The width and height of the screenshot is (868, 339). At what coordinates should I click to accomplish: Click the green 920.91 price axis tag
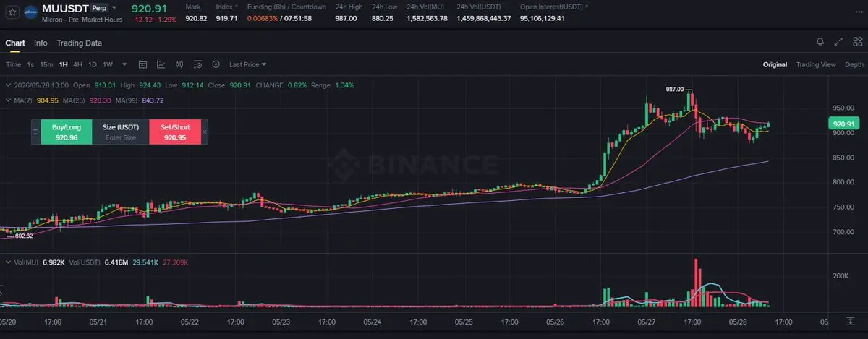pos(845,123)
